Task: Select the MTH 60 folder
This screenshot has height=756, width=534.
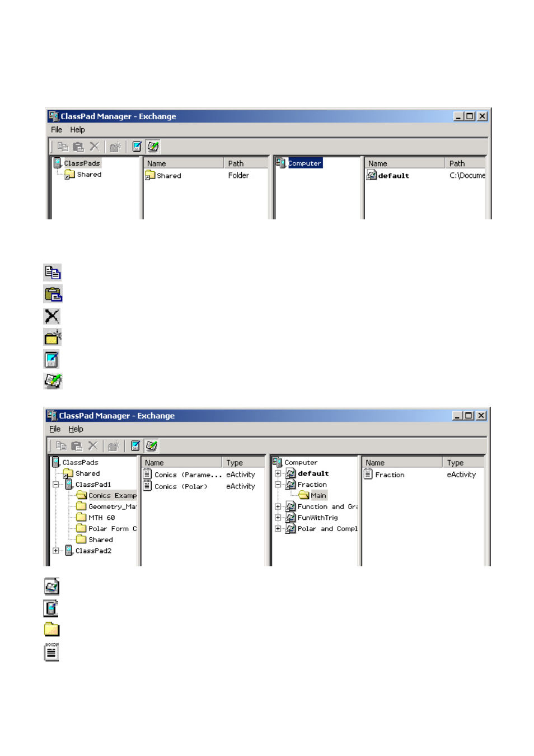Action: click(101, 518)
